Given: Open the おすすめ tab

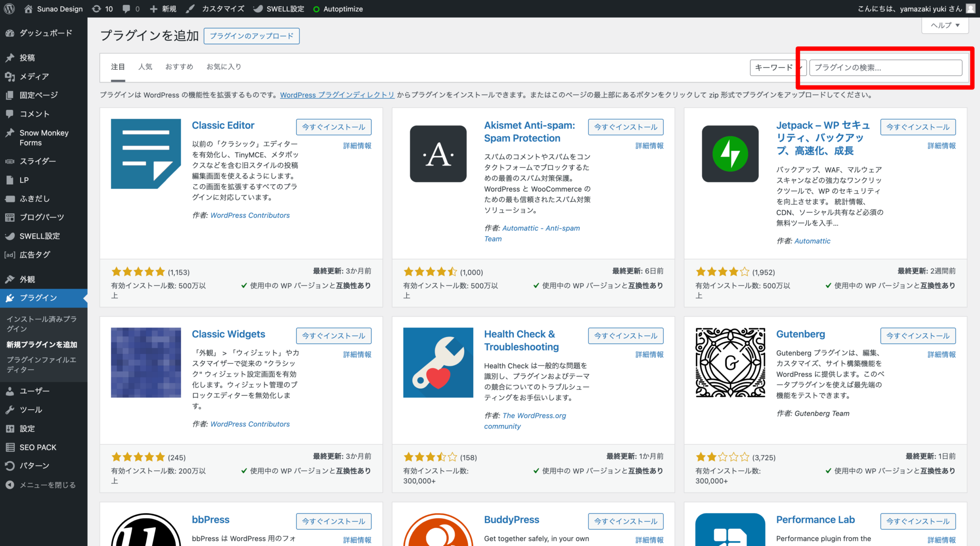Looking at the screenshot, I should (179, 66).
